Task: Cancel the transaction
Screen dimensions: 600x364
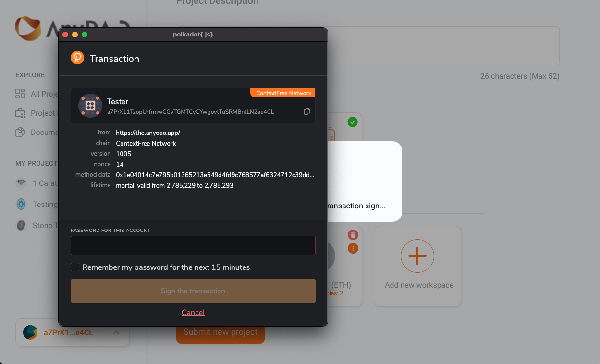Action: click(193, 312)
